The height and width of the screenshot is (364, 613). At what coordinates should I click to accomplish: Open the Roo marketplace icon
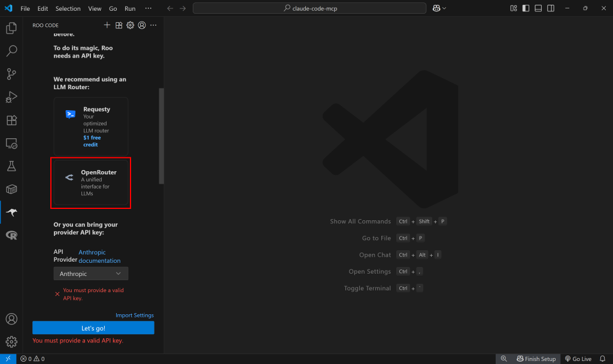pyautogui.click(x=119, y=25)
